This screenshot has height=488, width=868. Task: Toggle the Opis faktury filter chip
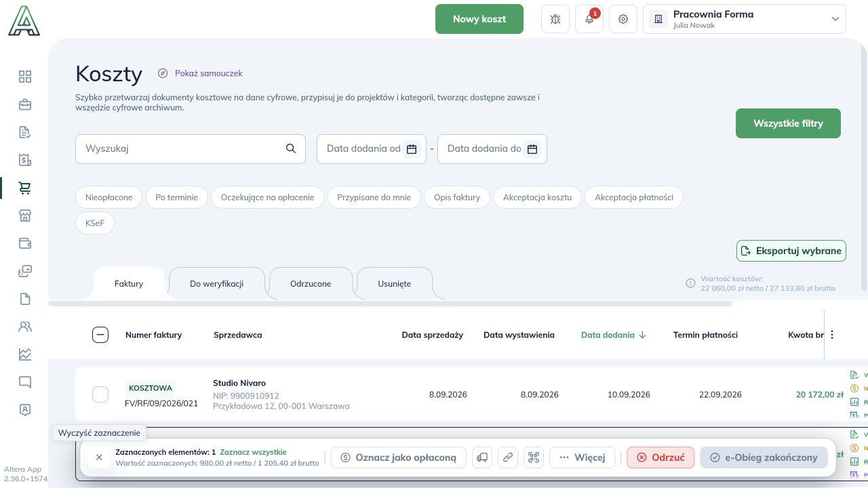click(457, 197)
